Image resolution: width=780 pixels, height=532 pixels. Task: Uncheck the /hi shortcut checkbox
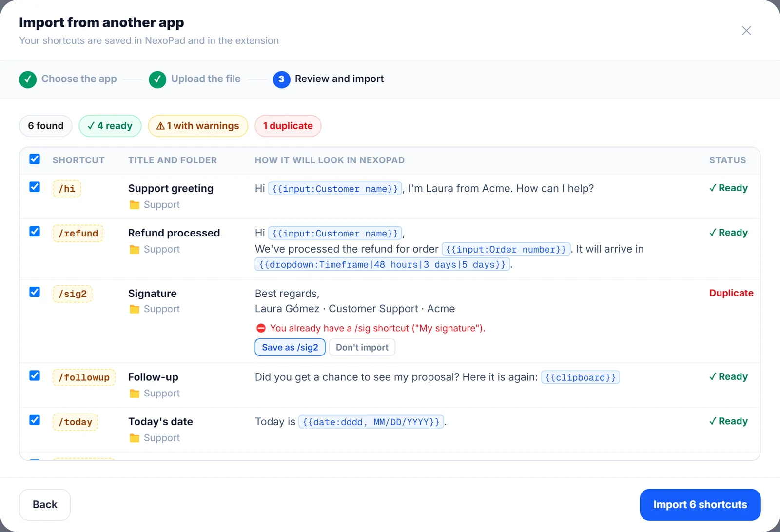pos(35,187)
